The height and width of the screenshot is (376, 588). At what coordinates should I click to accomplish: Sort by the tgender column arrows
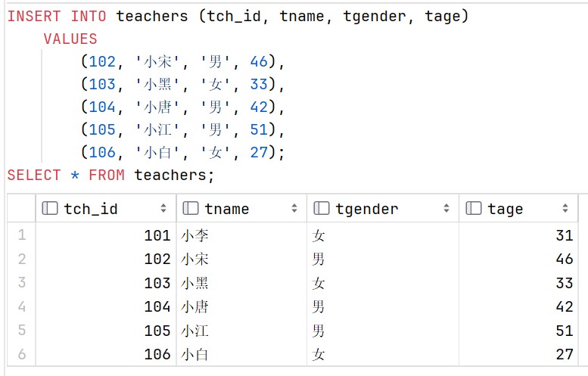(446, 208)
